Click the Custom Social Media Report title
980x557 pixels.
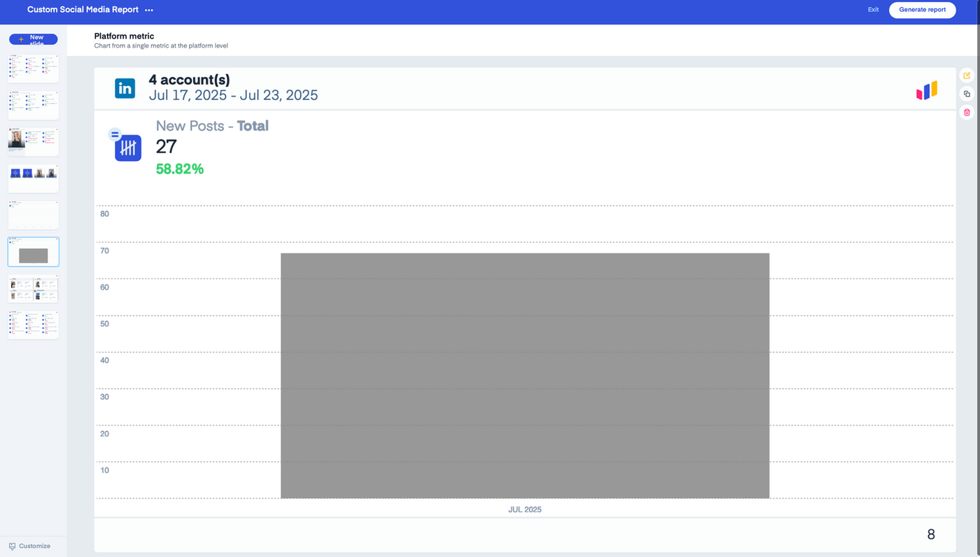[x=83, y=10]
